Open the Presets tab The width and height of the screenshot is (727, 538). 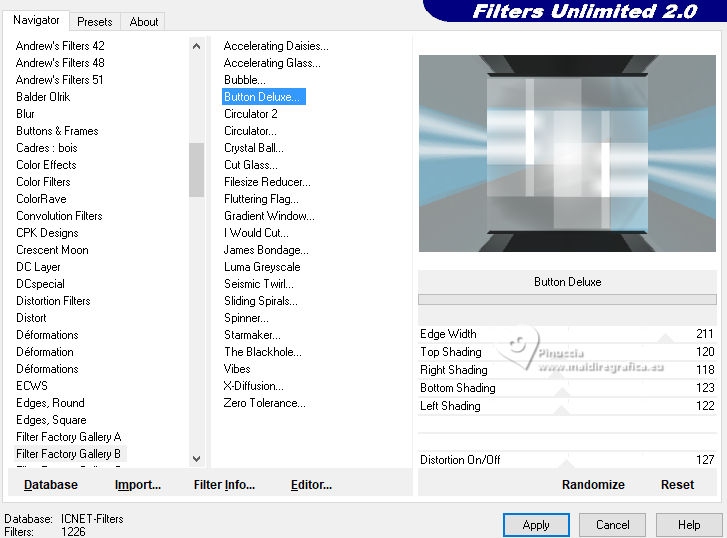tap(95, 22)
